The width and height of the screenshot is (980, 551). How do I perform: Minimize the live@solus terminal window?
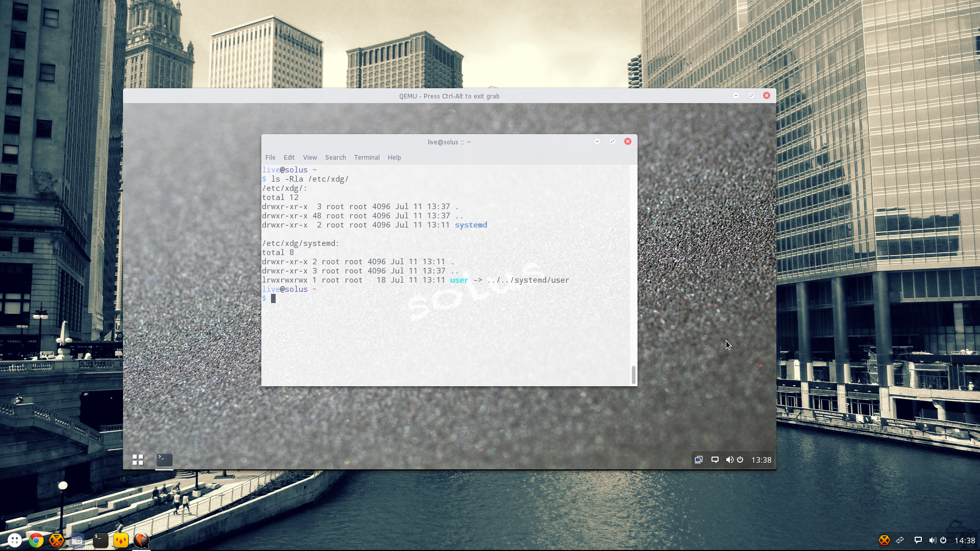click(597, 141)
